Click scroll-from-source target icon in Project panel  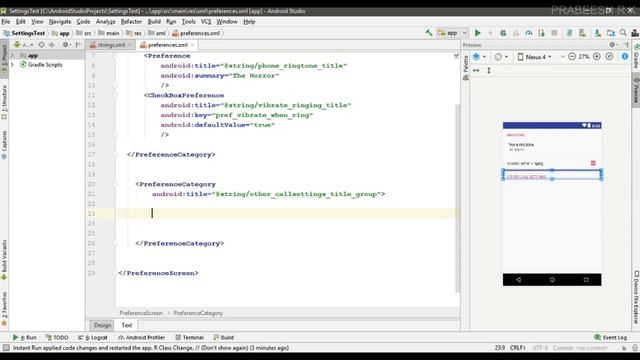(41, 44)
